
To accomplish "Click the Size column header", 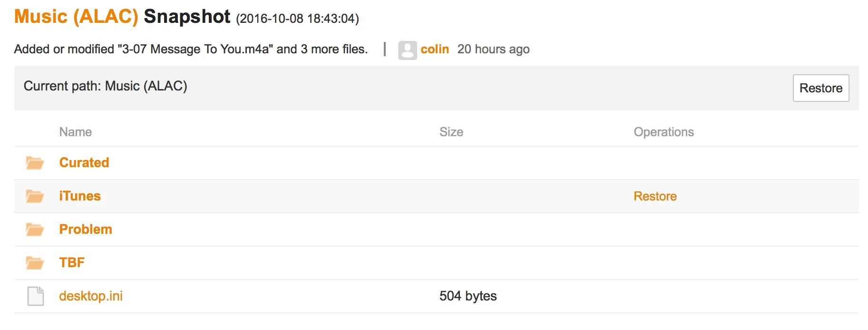I will point(451,132).
